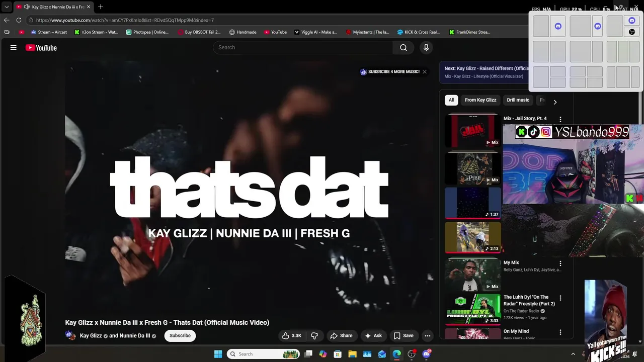Click the browser address bar URL
Viewport: 644px width, 362px height.
coord(125,20)
